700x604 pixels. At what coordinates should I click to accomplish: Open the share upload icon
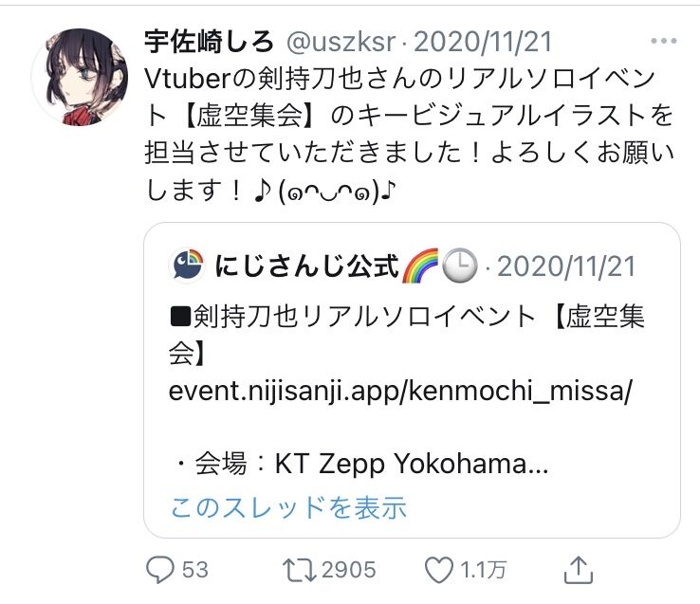point(578,569)
